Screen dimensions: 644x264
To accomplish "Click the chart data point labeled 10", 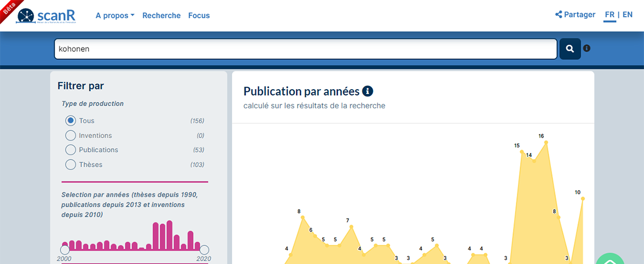I will click(583, 199).
